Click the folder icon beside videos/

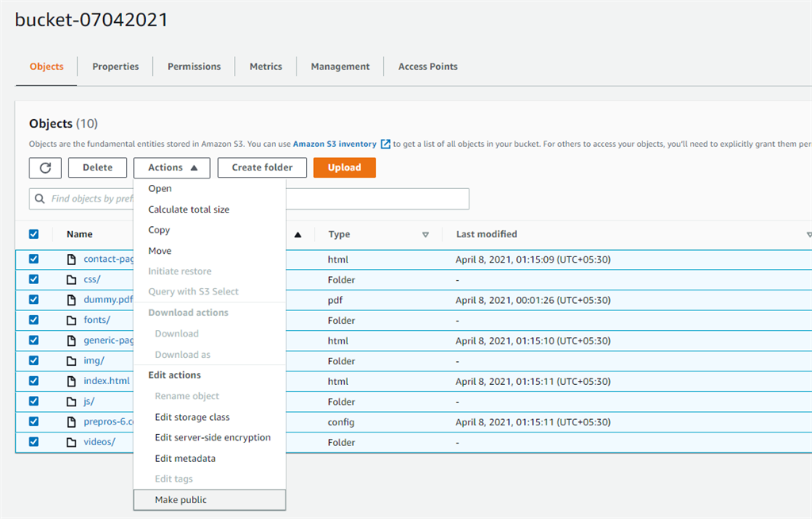tap(72, 441)
